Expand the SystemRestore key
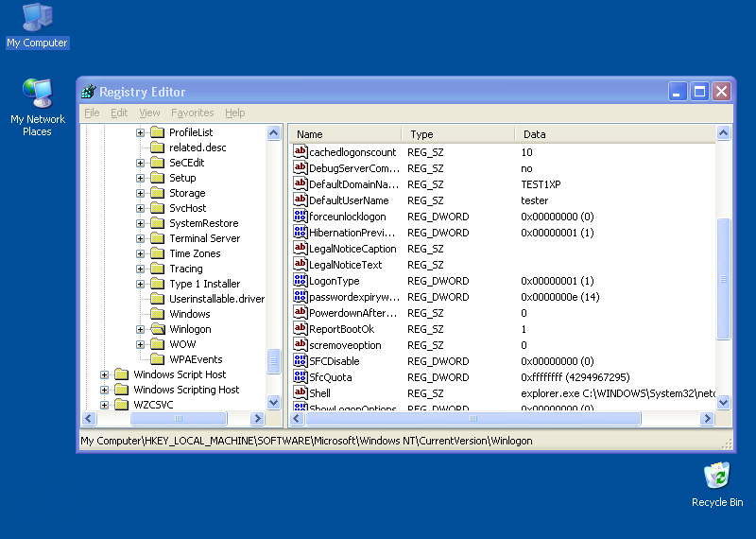 tap(140, 223)
